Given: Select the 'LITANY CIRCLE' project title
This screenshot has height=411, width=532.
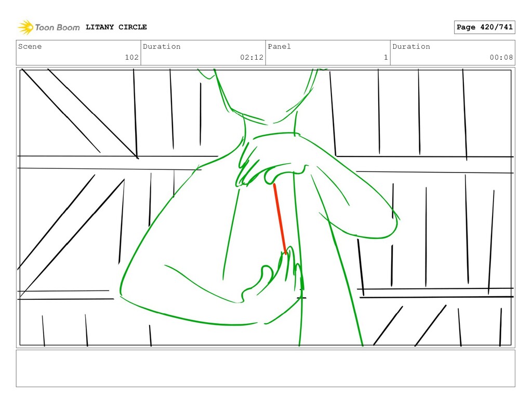Looking at the screenshot, I should pos(116,27).
